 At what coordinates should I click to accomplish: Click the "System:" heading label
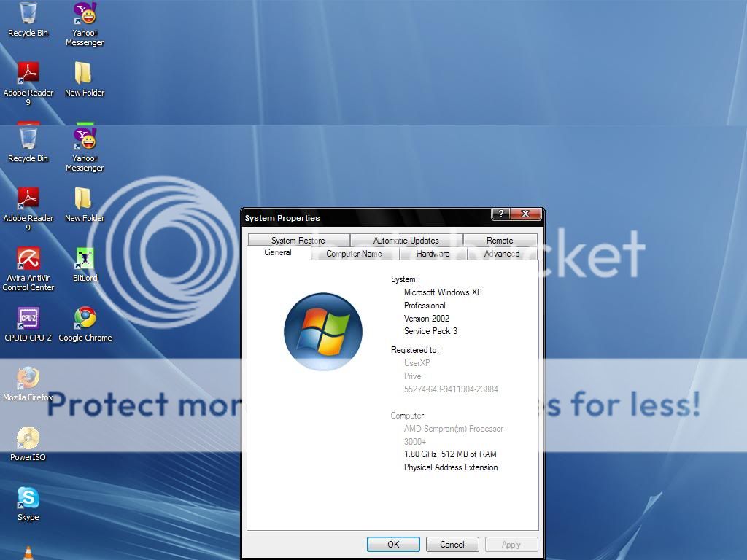(x=404, y=279)
